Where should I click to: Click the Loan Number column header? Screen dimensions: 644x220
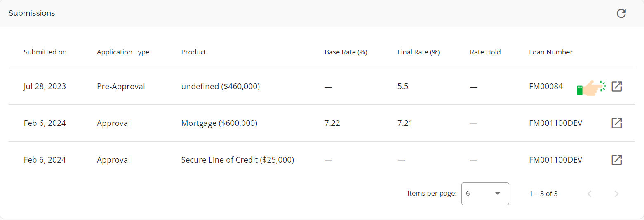click(x=551, y=52)
